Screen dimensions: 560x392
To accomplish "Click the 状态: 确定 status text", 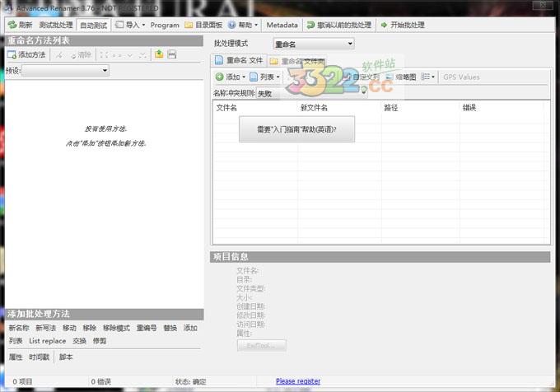I will point(190,381).
